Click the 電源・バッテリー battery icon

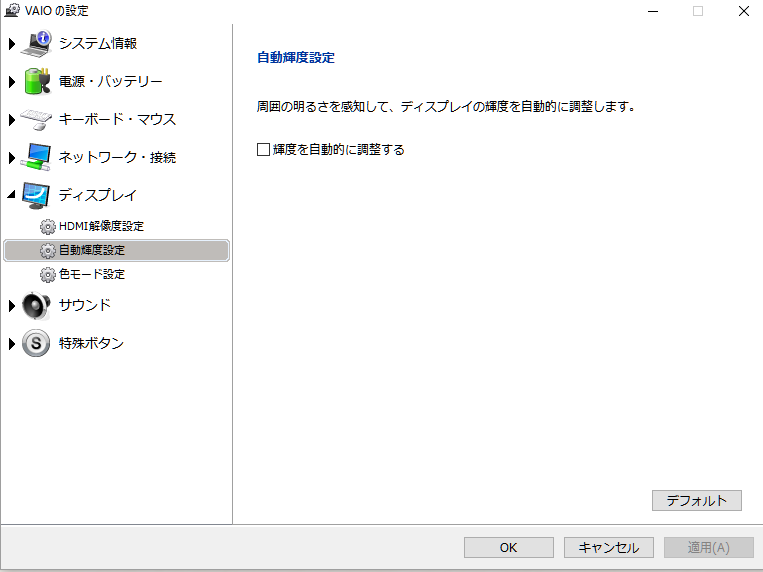[36, 81]
